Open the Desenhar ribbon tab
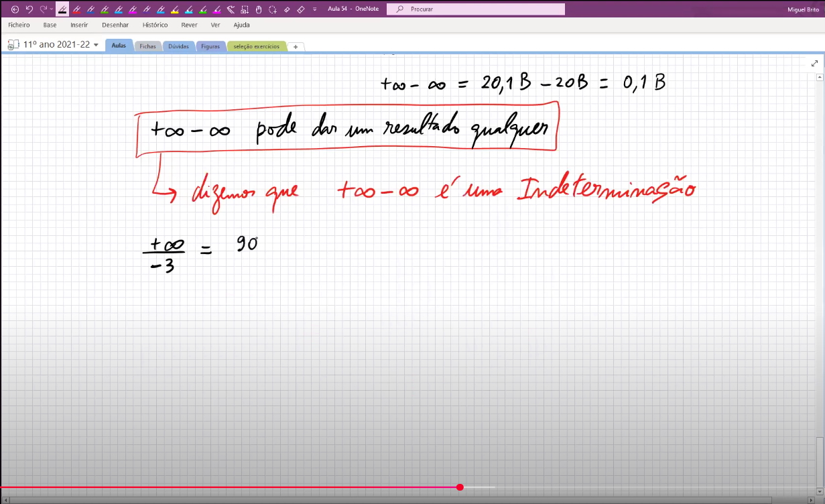The width and height of the screenshot is (825, 504). (115, 25)
